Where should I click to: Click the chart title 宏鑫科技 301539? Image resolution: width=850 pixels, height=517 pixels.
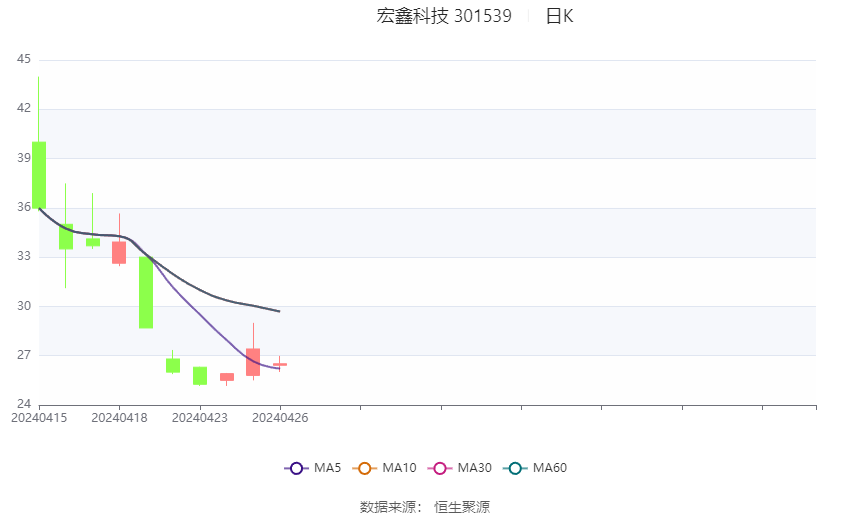coord(444,16)
